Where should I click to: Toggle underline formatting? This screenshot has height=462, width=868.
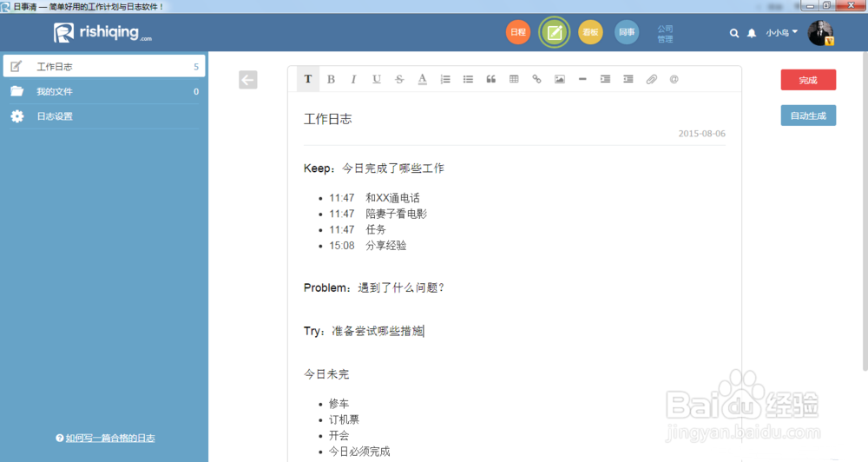coord(377,79)
